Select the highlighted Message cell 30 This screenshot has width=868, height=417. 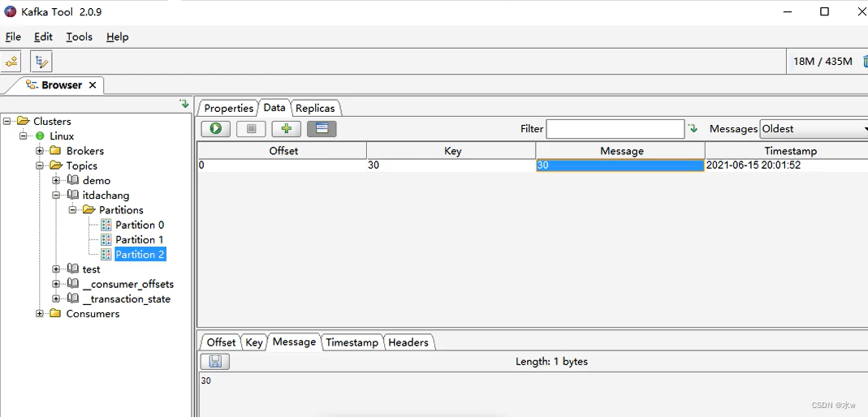point(620,166)
